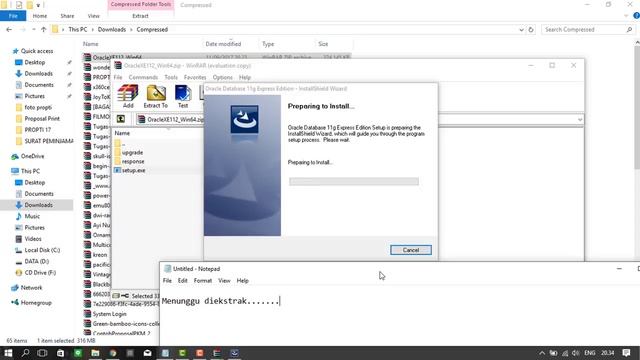Sort Explorer files by Date modified
Viewport: 640px width, 360px height.
223,44
